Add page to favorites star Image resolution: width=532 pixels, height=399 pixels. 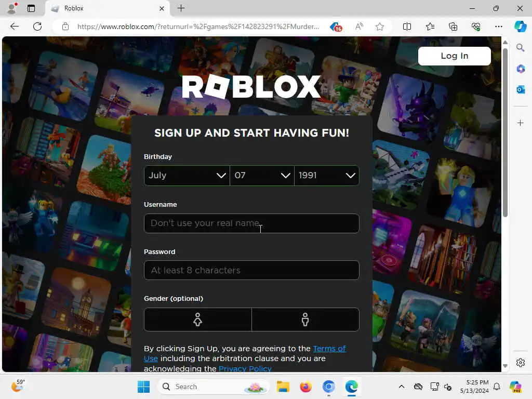(x=380, y=26)
